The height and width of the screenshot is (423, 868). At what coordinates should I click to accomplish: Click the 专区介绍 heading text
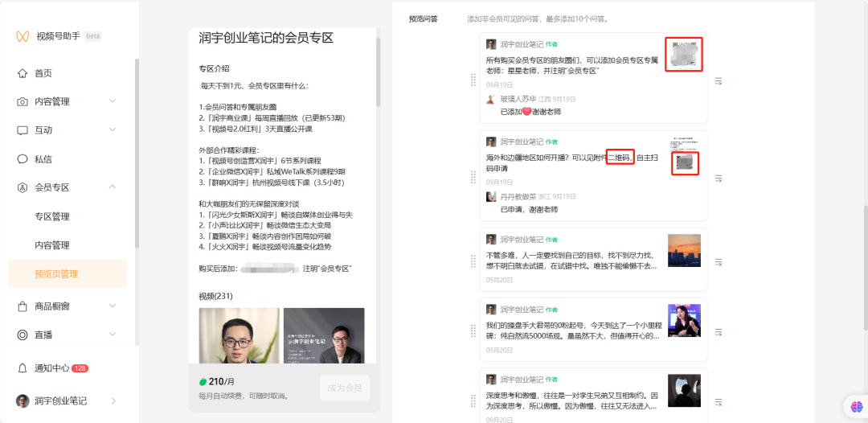[215, 68]
